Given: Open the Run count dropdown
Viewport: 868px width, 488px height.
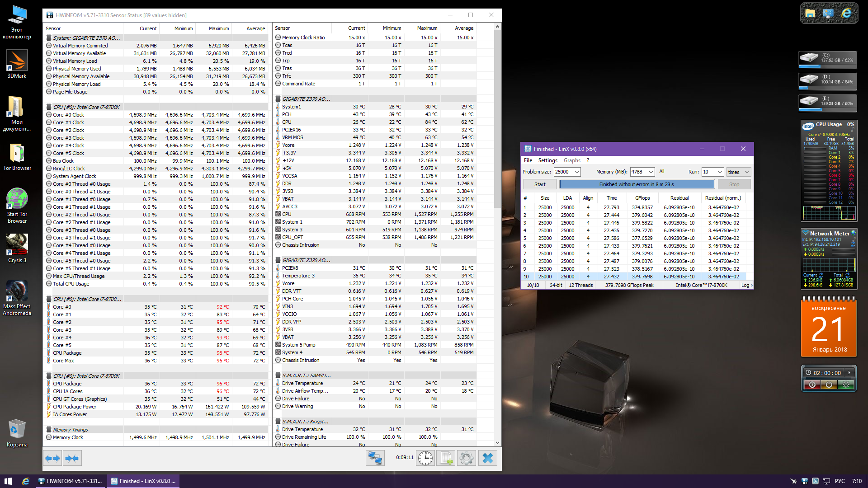Looking at the screenshot, I should (x=720, y=172).
